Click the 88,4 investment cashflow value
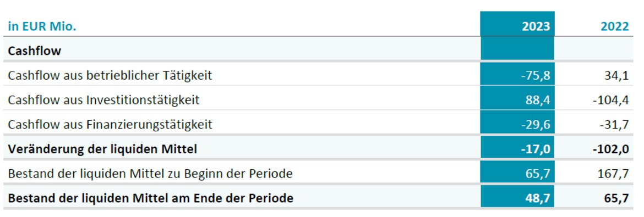 [538, 100]
